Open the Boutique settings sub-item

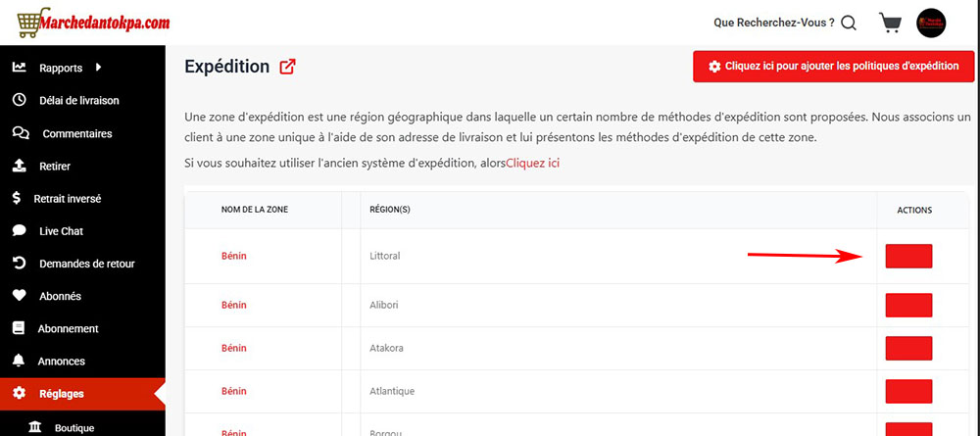73,428
